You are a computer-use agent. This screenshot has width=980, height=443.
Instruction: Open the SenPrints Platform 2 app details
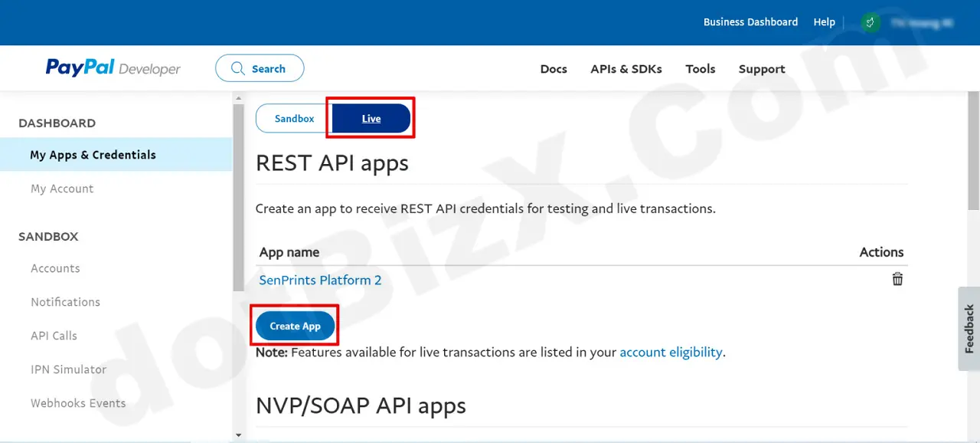point(320,280)
